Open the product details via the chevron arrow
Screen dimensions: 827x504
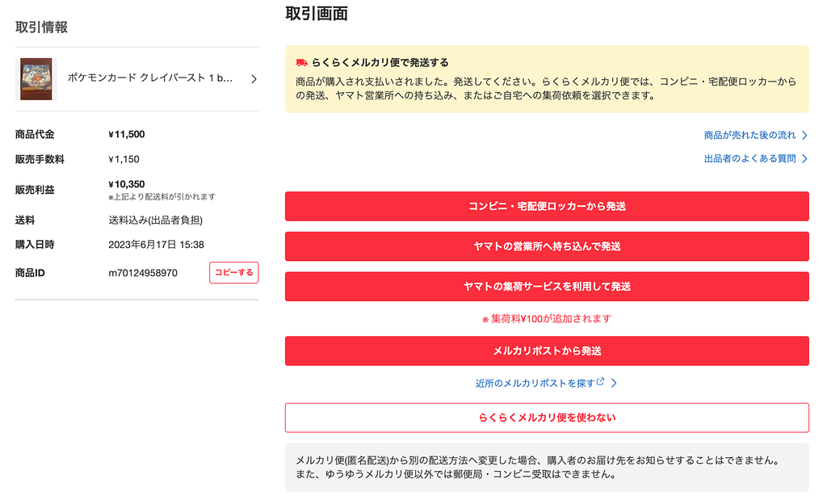252,80
